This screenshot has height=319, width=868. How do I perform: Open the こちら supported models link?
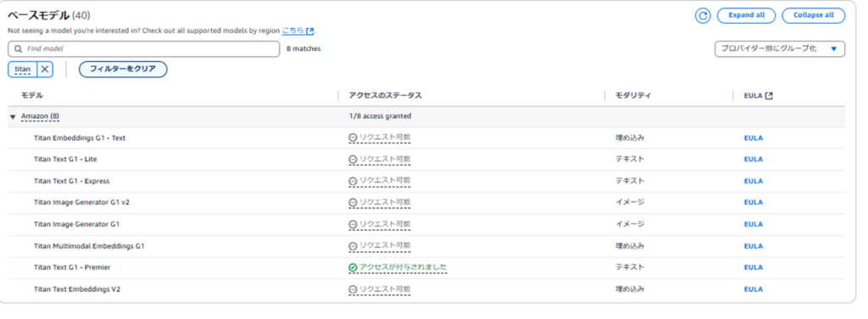tap(298, 31)
